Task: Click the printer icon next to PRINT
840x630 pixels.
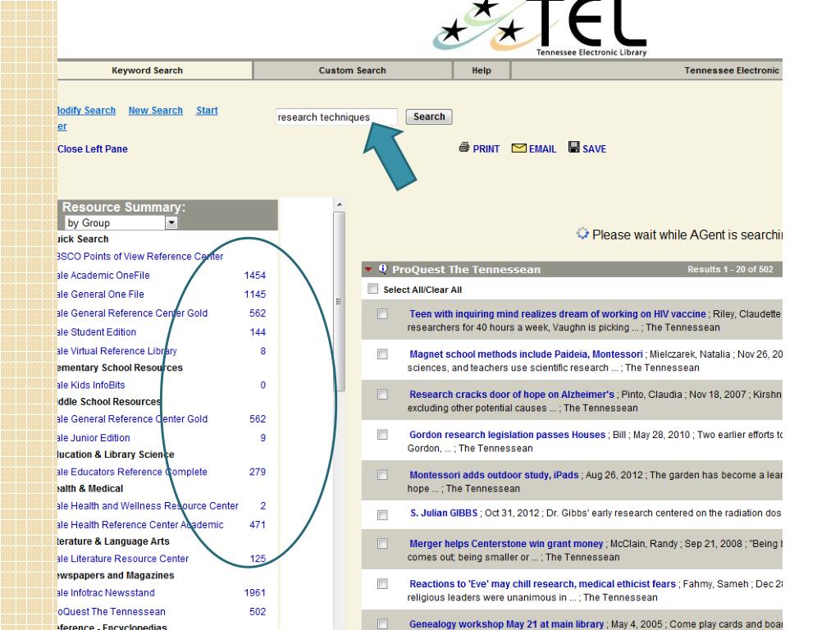Action: click(x=464, y=148)
